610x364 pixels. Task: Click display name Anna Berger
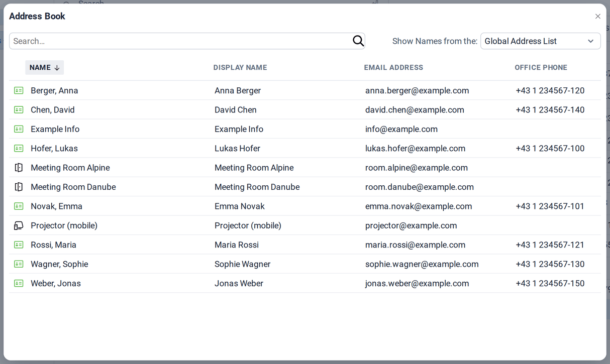click(x=238, y=91)
